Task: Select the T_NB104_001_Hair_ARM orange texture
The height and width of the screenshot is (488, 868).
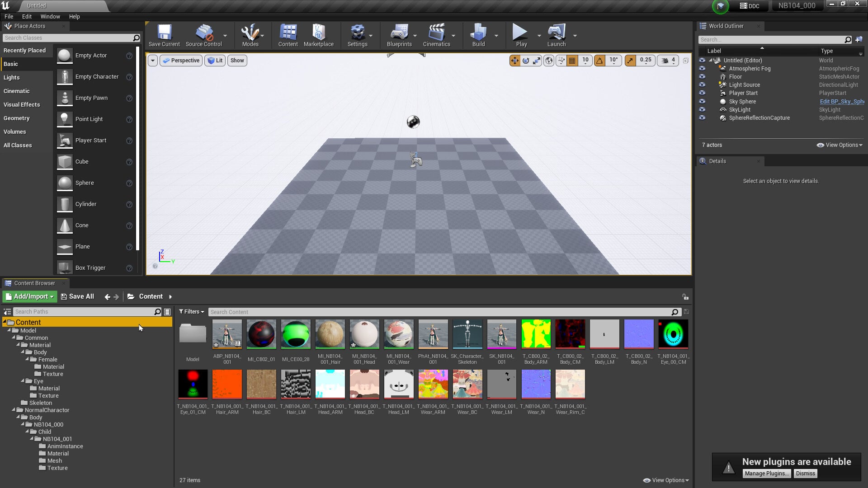Action: pyautogui.click(x=227, y=385)
